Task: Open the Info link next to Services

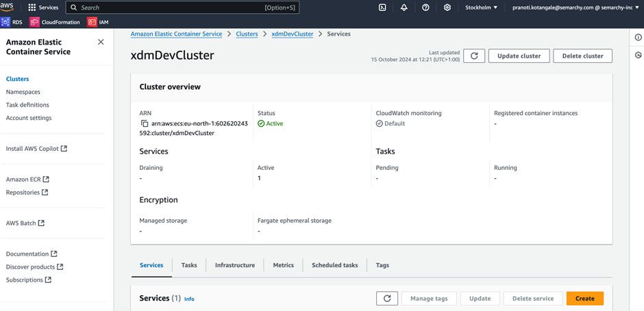Action: click(x=189, y=299)
